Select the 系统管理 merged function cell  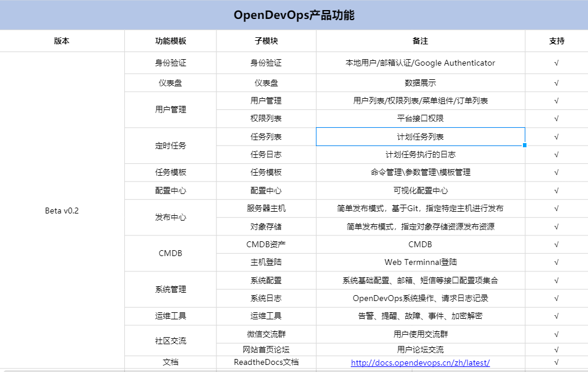(170, 290)
